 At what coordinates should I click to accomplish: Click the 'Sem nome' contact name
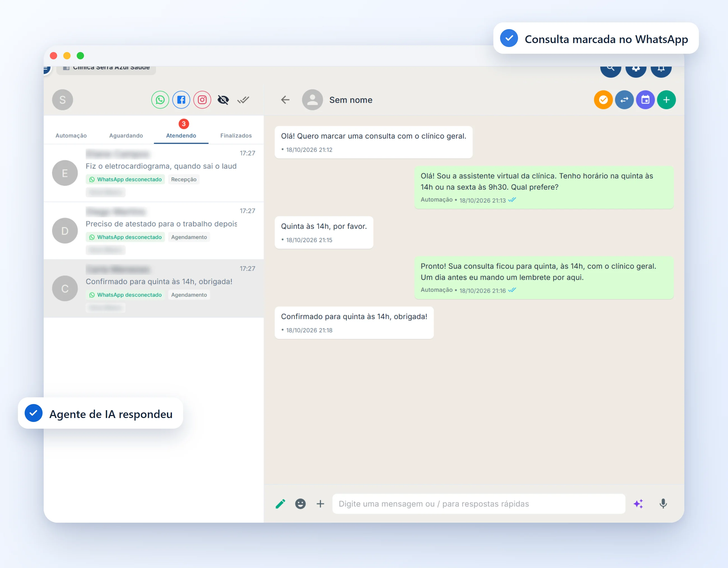351,100
